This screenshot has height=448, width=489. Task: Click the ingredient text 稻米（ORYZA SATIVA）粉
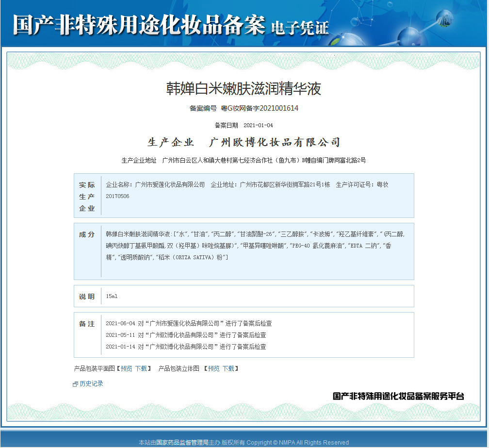[191, 257]
